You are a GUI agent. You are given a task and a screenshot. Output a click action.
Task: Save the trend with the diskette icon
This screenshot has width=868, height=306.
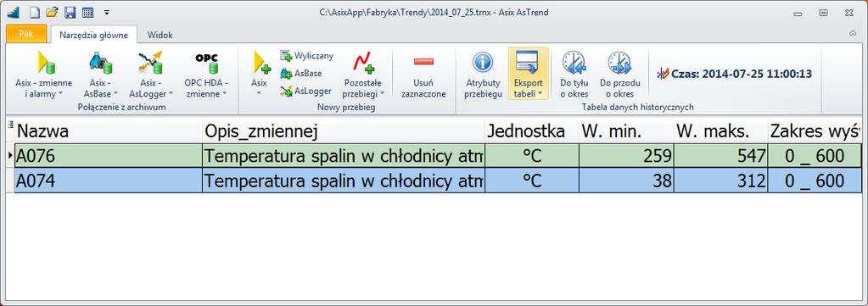coord(70,12)
